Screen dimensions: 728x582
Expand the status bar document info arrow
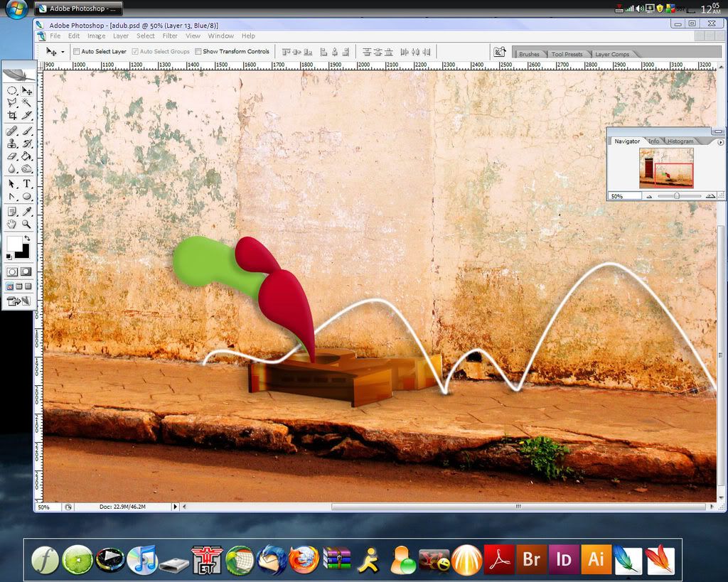tap(175, 507)
